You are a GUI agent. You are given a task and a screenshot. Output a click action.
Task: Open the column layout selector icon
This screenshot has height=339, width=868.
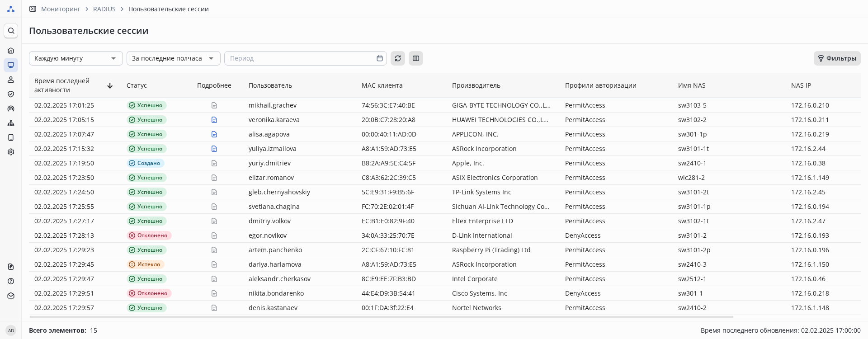click(416, 58)
